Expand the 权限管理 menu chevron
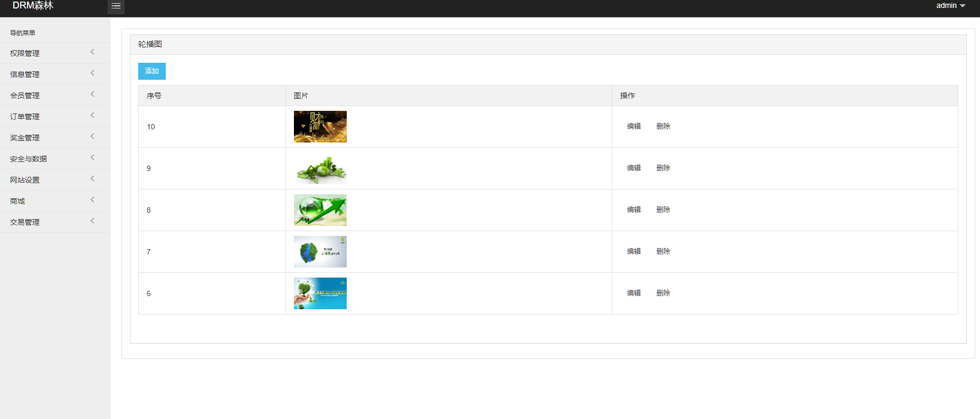Image resolution: width=980 pixels, height=419 pixels. (x=92, y=52)
